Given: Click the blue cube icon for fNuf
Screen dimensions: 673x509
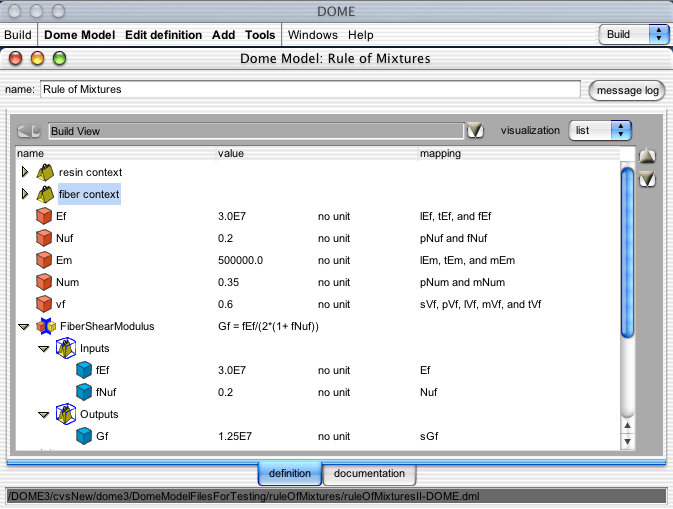Looking at the screenshot, I should point(84,392).
